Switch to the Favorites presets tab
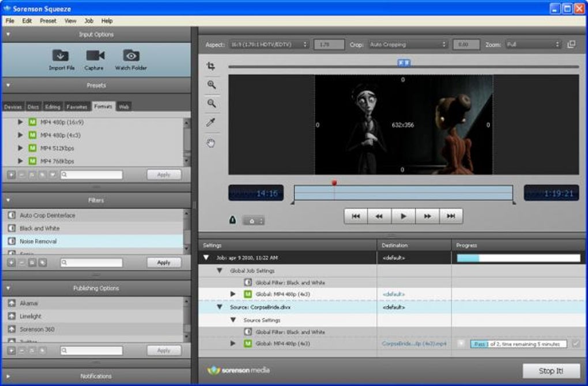The height and width of the screenshot is (386, 588). tap(77, 107)
